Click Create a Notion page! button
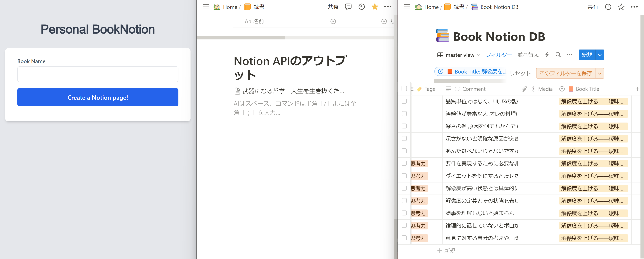Viewport: 644px width, 259px height. coord(98,97)
